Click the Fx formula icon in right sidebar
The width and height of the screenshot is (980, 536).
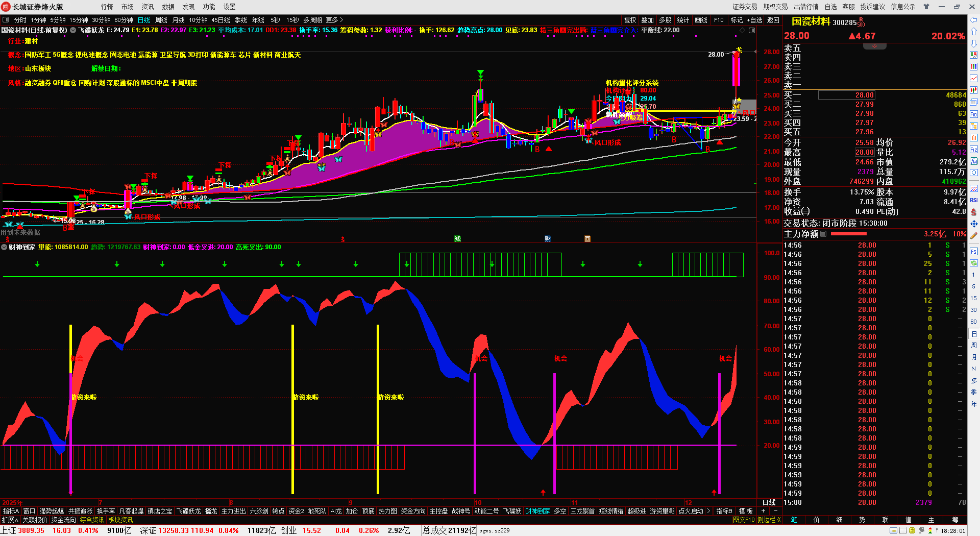(973, 161)
